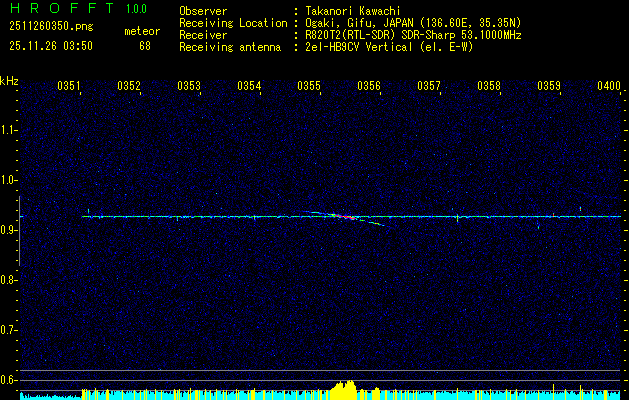Click the date stamp 25.11.26 03:50
Image resolution: width=629 pixels, height=400 pixels.
click(x=51, y=46)
